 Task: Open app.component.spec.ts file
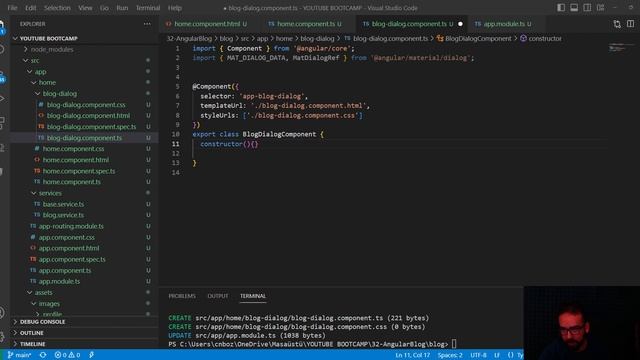click(x=72, y=259)
